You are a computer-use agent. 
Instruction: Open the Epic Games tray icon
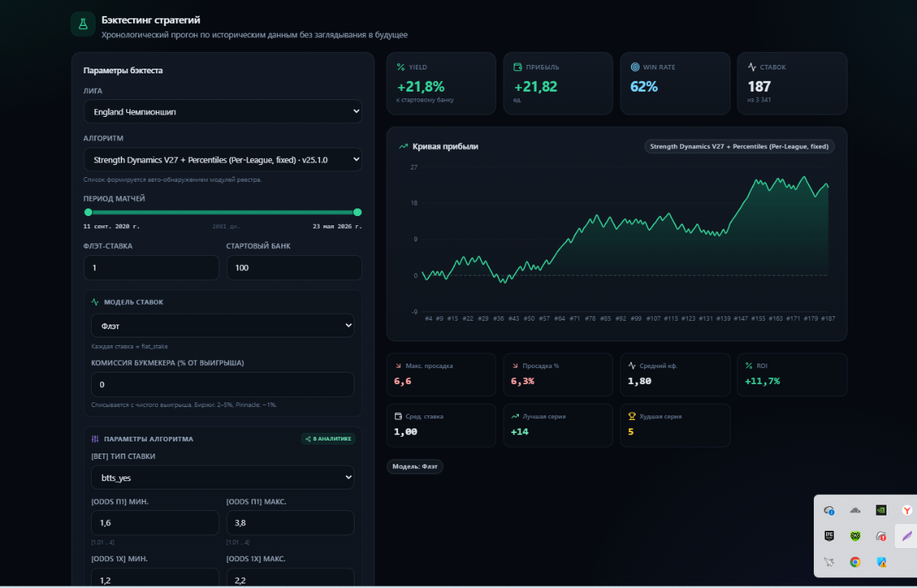828,535
